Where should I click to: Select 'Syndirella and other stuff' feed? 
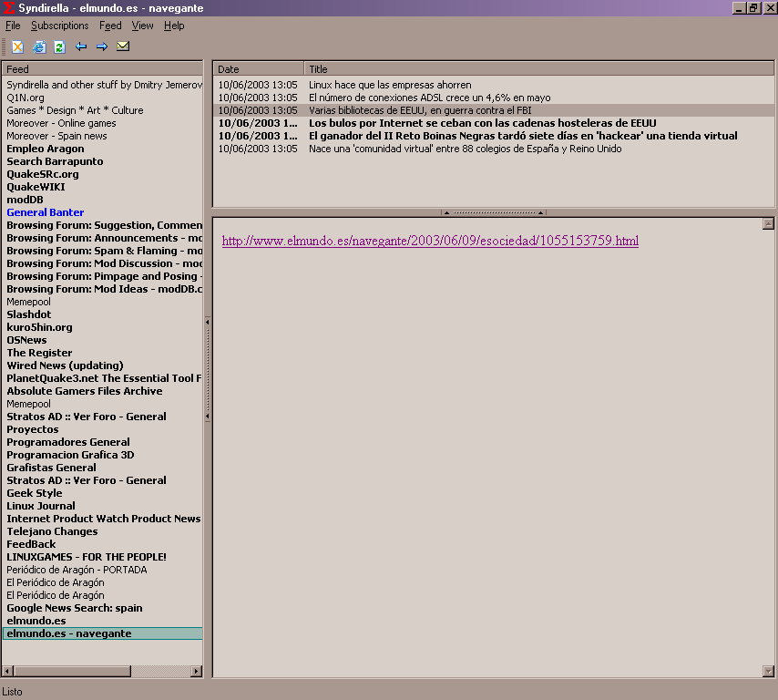(x=103, y=85)
